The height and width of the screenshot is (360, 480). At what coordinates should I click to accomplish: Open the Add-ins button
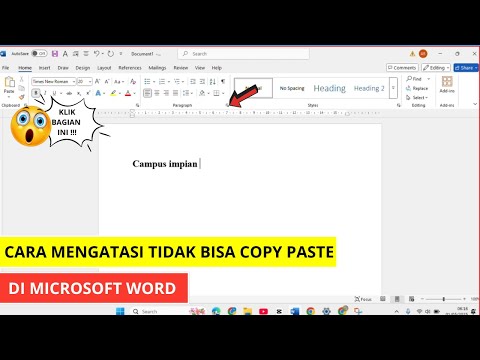(447, 84)
